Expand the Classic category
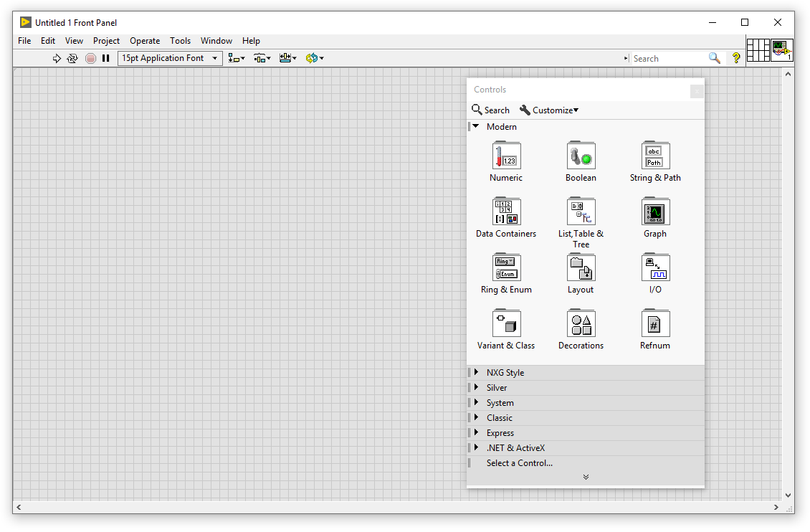The image size is (810, 532). [x=476, y=417]
